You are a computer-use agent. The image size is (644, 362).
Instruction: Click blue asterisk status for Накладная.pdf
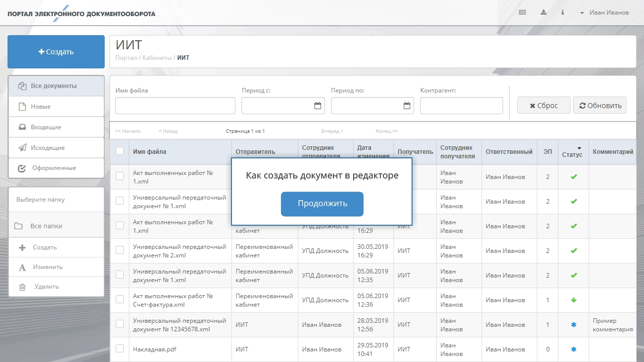coord(574,349)
